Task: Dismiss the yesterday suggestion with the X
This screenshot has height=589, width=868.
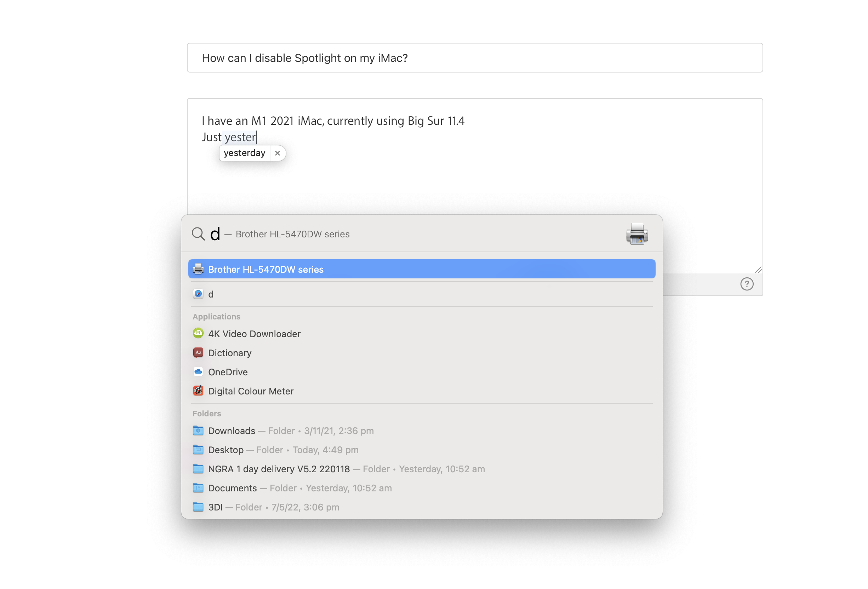Action: [277, 153]
